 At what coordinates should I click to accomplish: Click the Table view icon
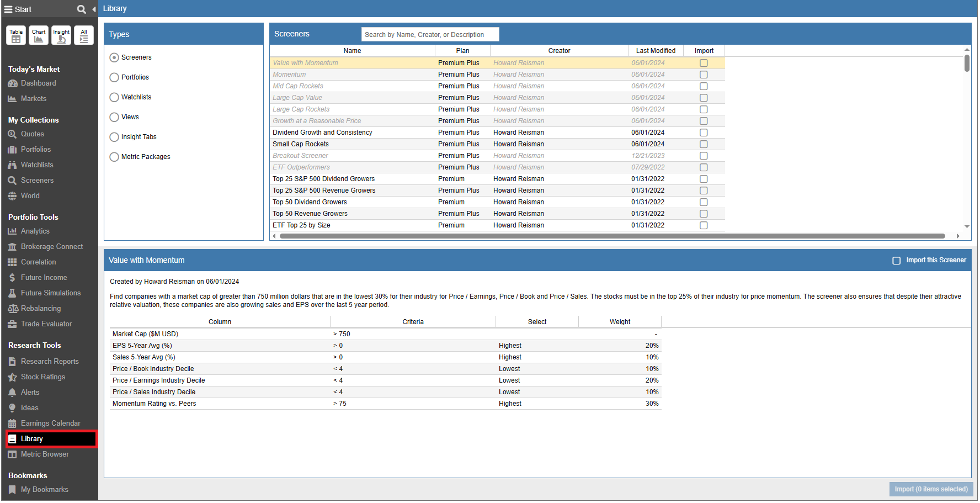[x=16, y=35]
